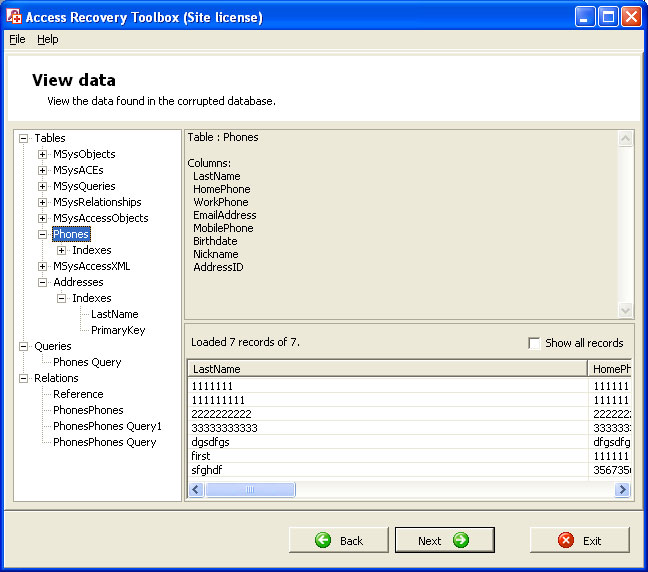
Task: Click the app icon in title bar
Action: pyautogui.click(x=14, y=17)
